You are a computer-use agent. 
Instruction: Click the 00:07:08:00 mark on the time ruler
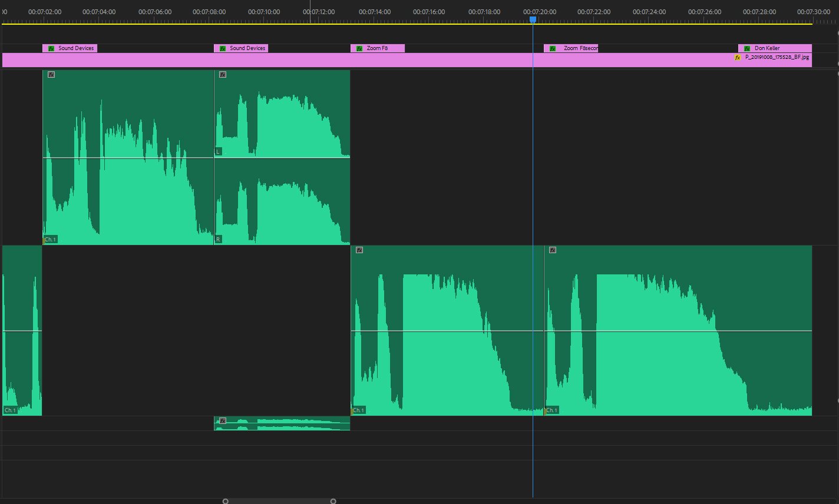tap(209, 12)
